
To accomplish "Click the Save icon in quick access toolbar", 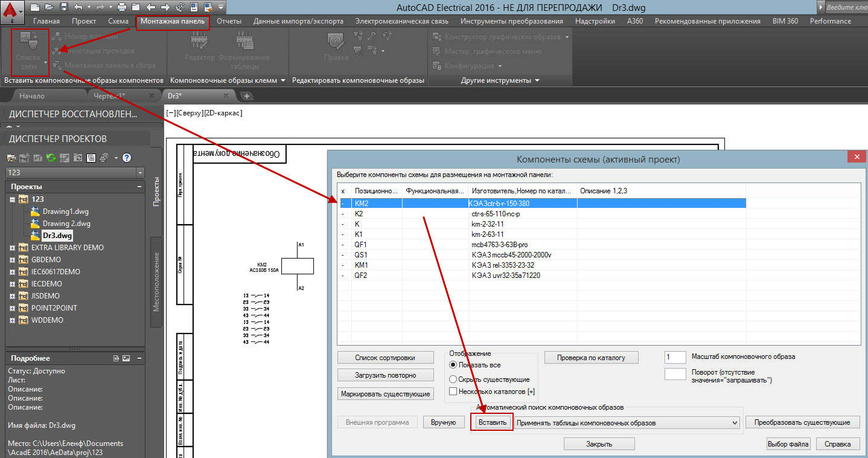I will click(63, 8).
